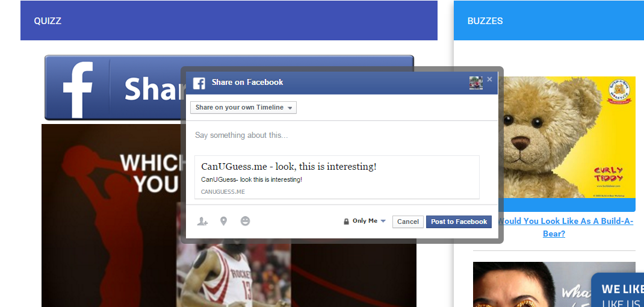This screenshot has width=644, height=307.
Task: Click the profile picture in dialog header
Action: 475,83
